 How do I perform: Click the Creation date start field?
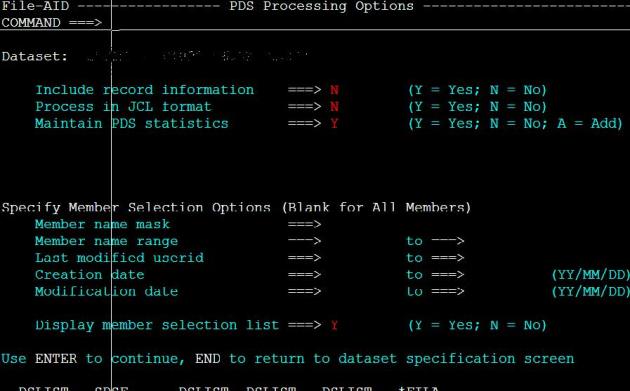coord(364,275)
